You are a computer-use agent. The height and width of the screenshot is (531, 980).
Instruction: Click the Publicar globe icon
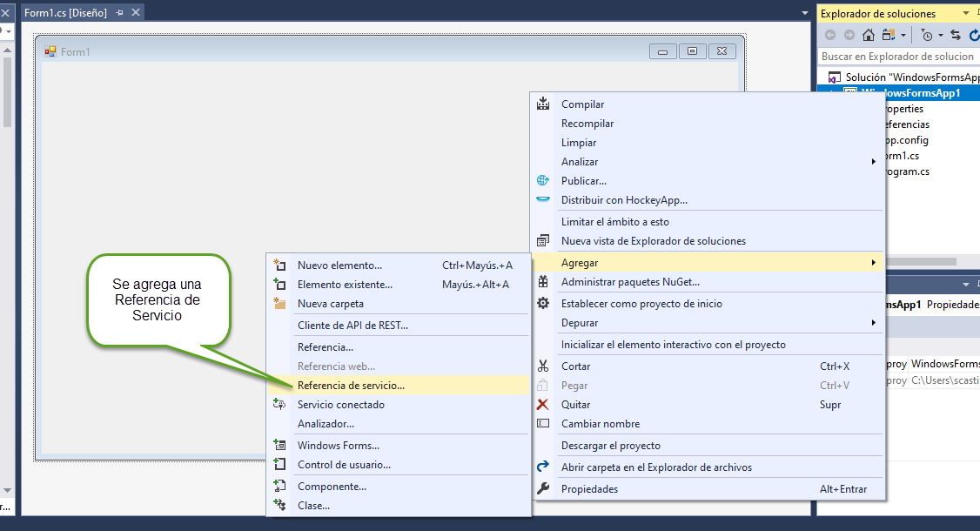(543, 181)
